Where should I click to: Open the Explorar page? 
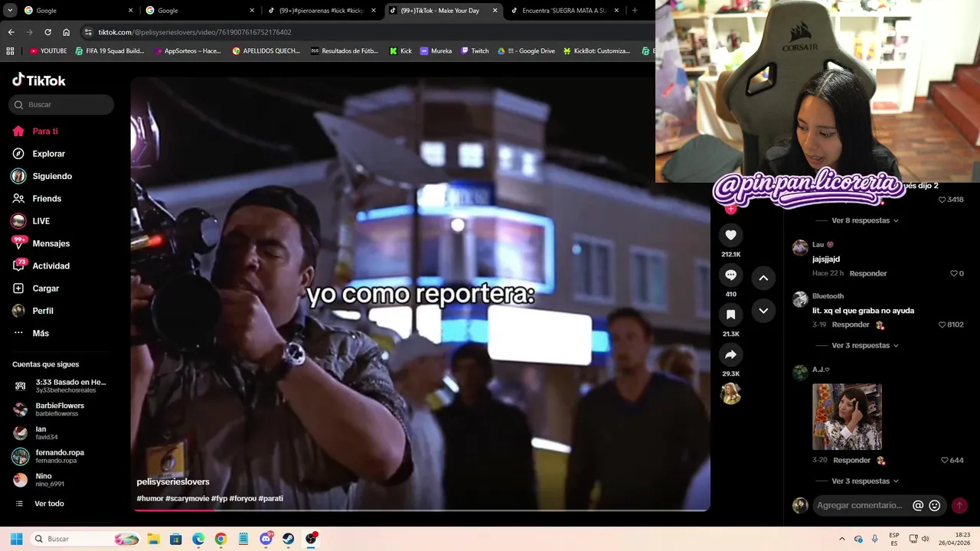pos(39,154)
